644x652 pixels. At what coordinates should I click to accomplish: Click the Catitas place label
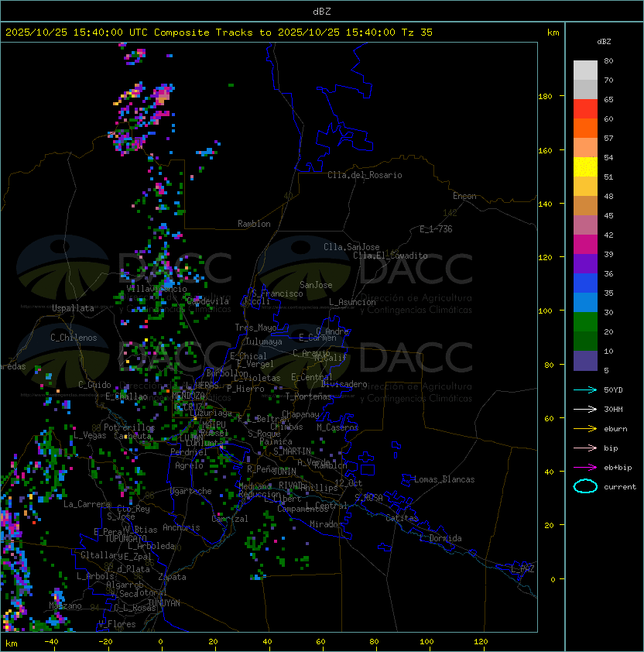coord(402,518)
